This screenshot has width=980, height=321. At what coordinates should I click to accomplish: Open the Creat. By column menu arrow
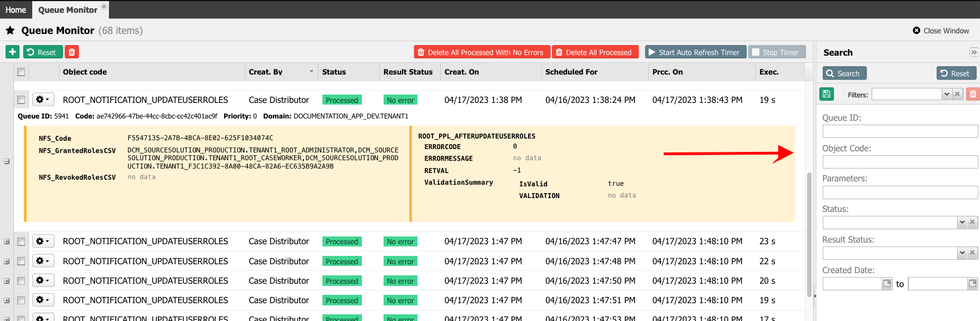tap(311, 72)
